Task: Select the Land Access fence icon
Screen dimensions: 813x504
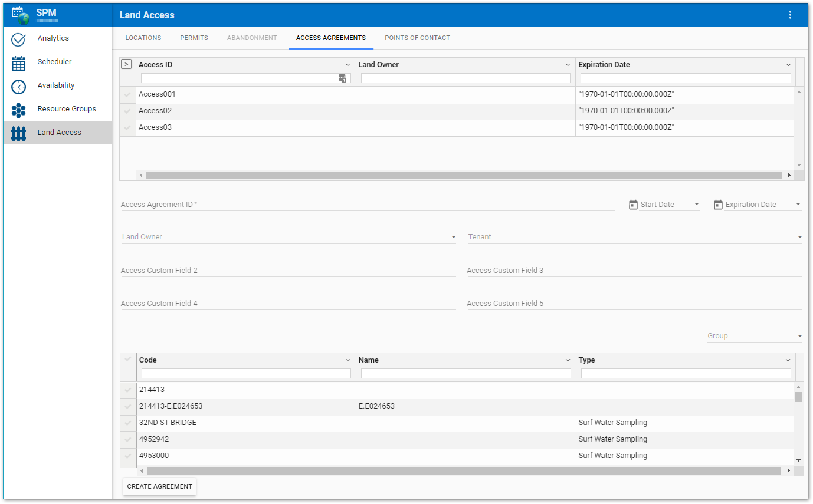Action: coord(19,133)
